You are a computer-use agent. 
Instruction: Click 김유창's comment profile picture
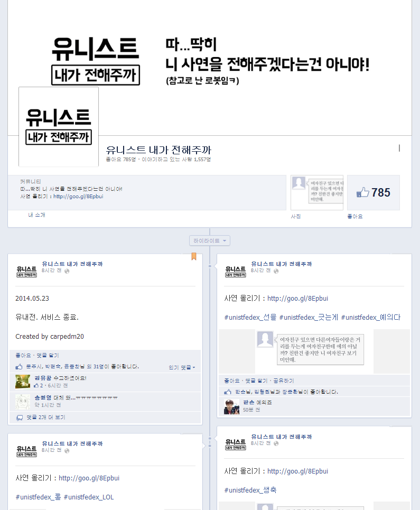point(23,382)
